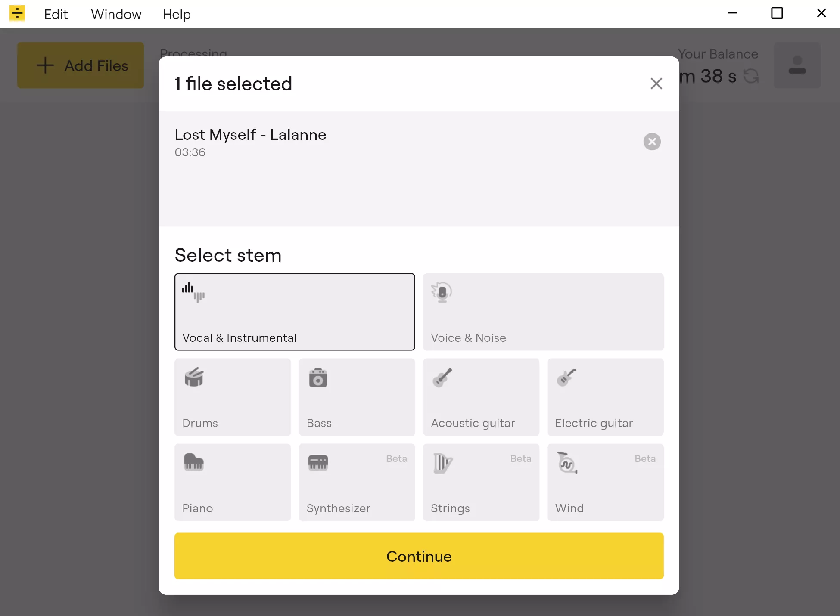Remove Lost Myself - Lalanne from selection
This screenshot has height=616, width=840.
pyautogui.click(x=652, y=142)
